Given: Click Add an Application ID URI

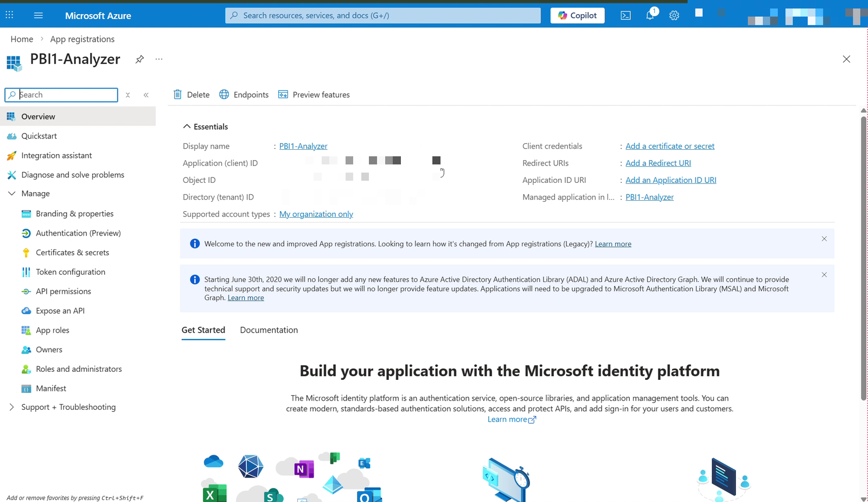Looking at the screenshot, I should tap(671, 180).
